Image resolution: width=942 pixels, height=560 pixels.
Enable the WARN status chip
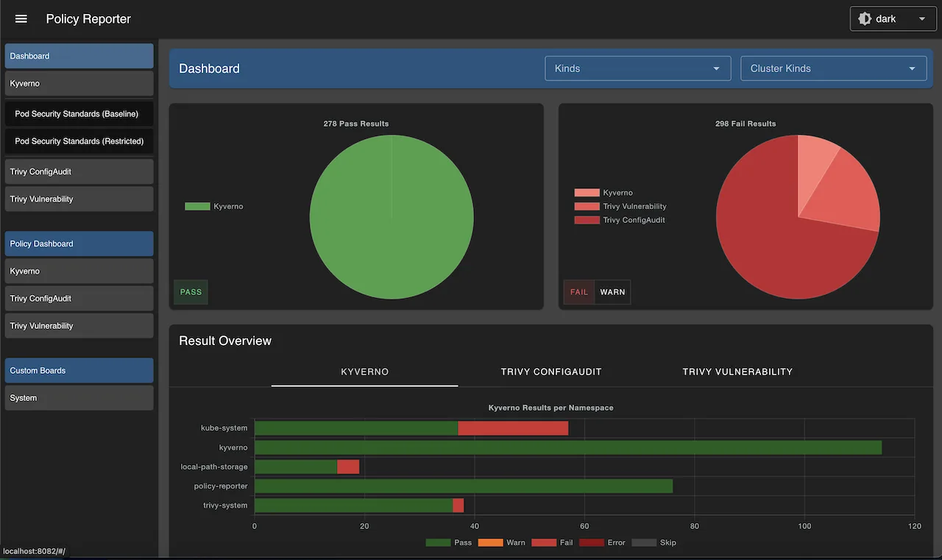[x=612, y=291]
